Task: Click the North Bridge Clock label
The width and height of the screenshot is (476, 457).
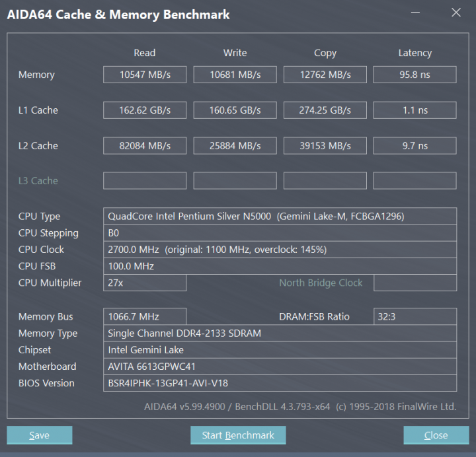Action: 321,283
